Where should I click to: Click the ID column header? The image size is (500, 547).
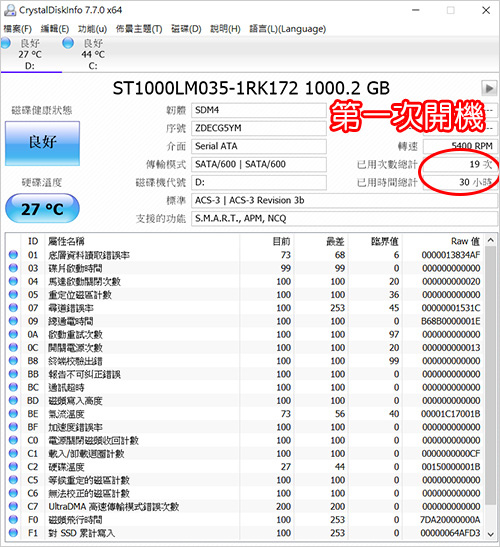pyautogui.click(x=33, y=241)
